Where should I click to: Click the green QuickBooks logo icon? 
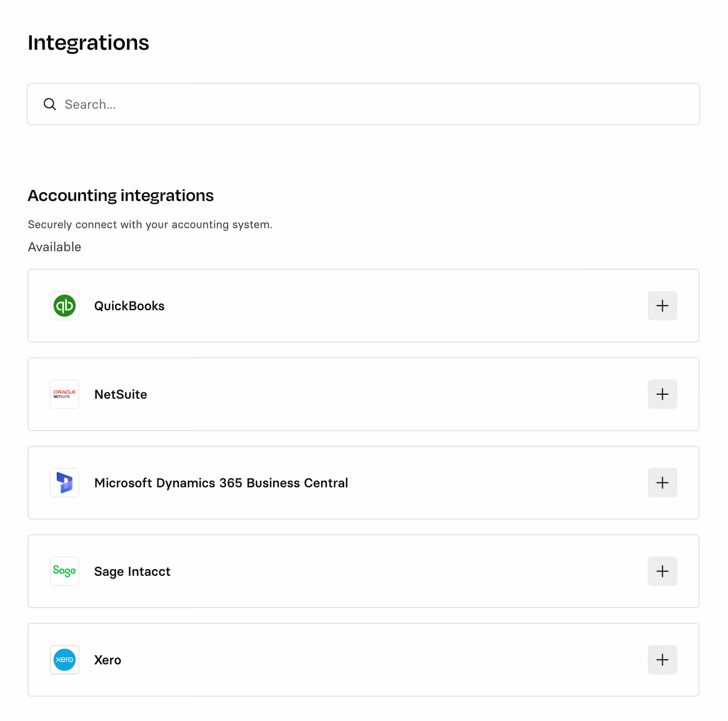[x=65, y=306]
